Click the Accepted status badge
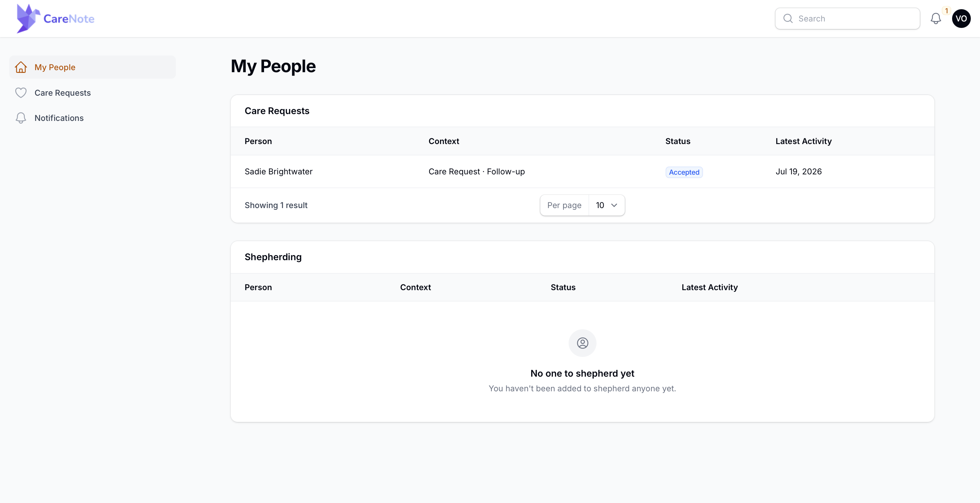The image size is (980, 503). 684,172
